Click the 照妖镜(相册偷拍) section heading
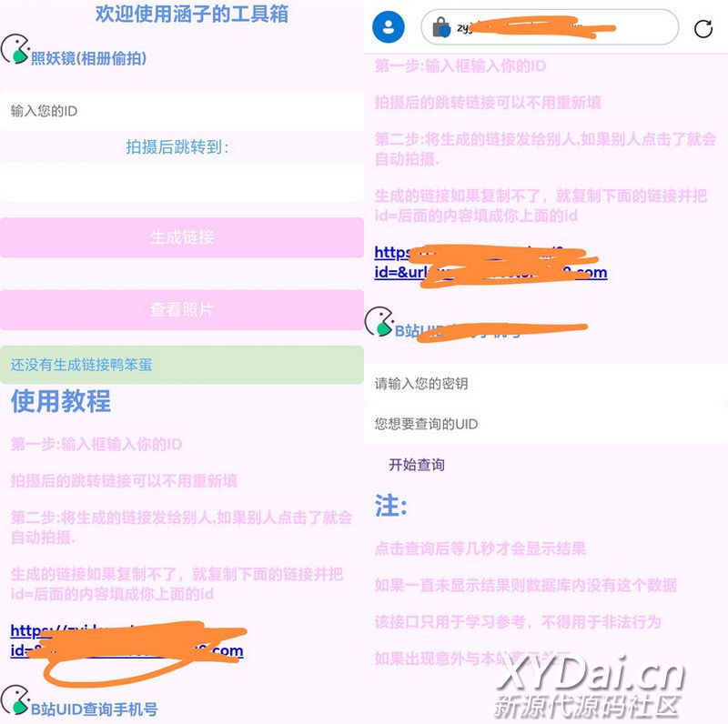 [x=88, y=58]
